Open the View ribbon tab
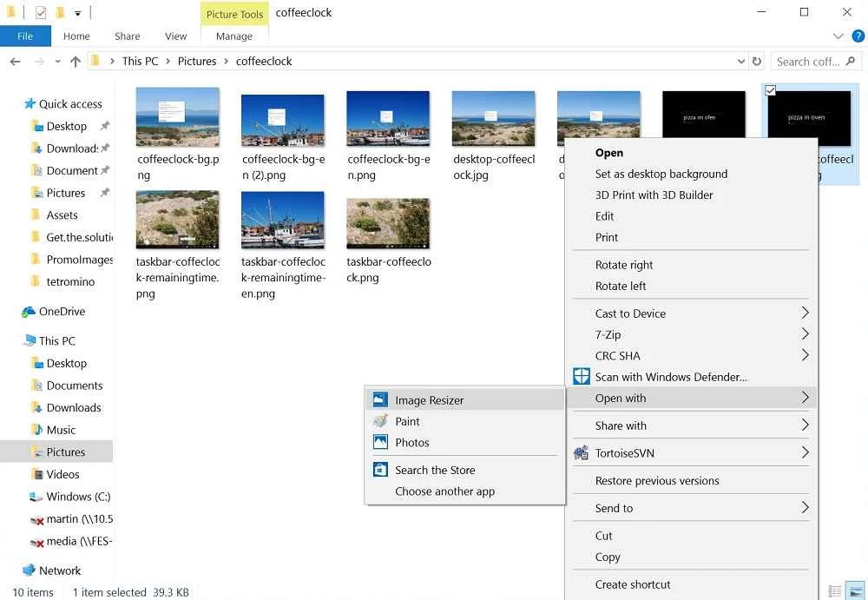 pos(175,36)
